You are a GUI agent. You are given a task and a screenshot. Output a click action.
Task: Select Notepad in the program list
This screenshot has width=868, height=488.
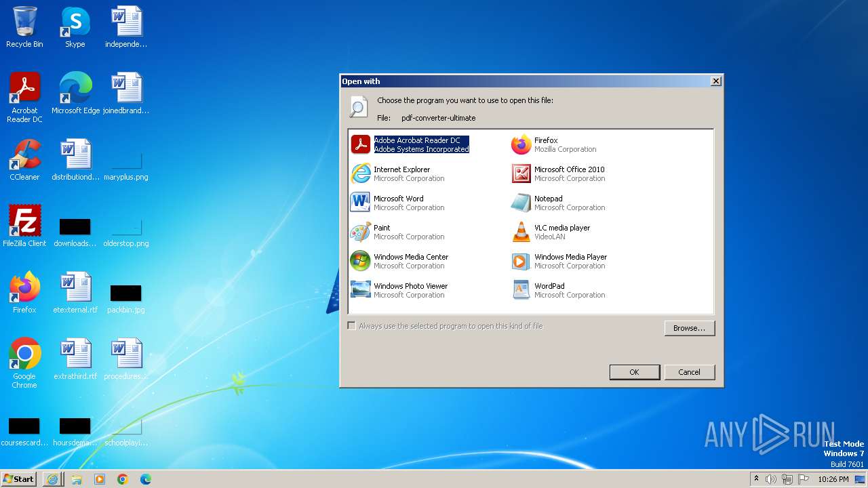(558, 203)
